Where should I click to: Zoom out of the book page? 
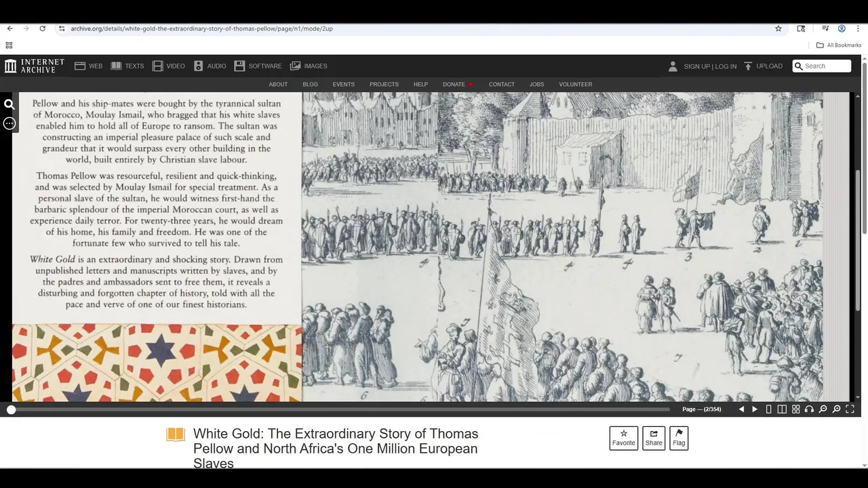coord(823,409)
